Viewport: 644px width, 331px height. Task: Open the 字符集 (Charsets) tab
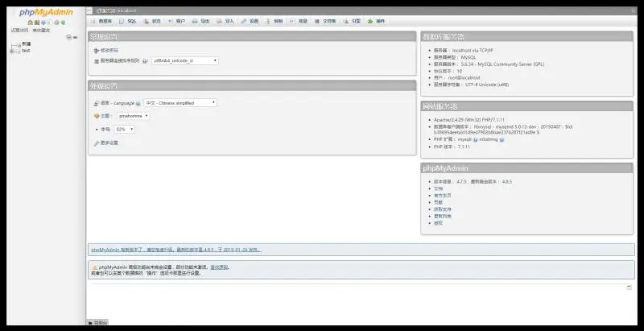point(326,21)
